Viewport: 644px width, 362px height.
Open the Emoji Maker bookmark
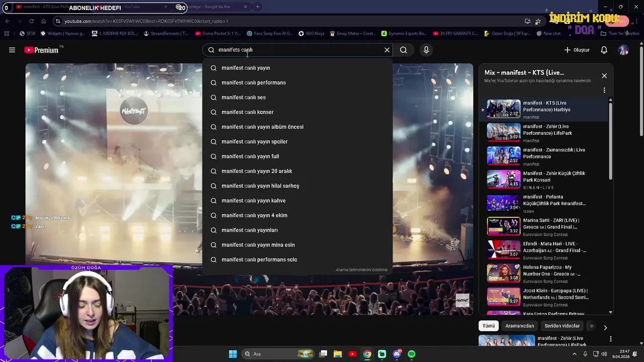(352, 34)
